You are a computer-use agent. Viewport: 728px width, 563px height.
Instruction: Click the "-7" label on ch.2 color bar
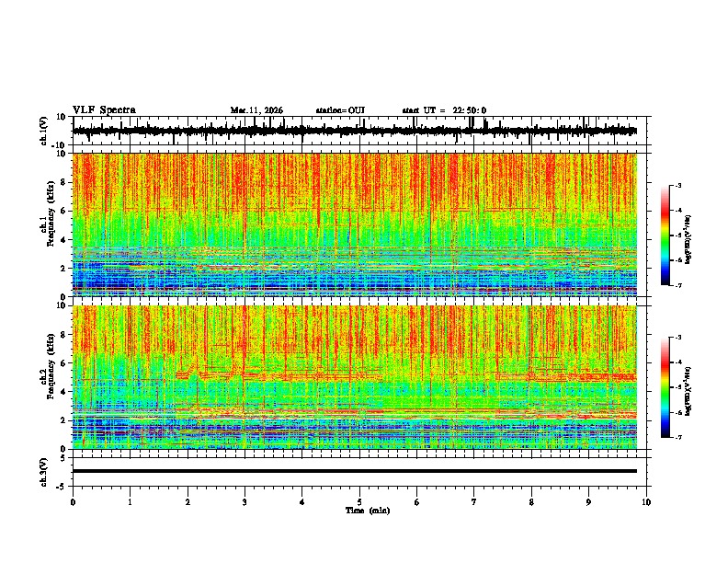click(x=677, y=437)
